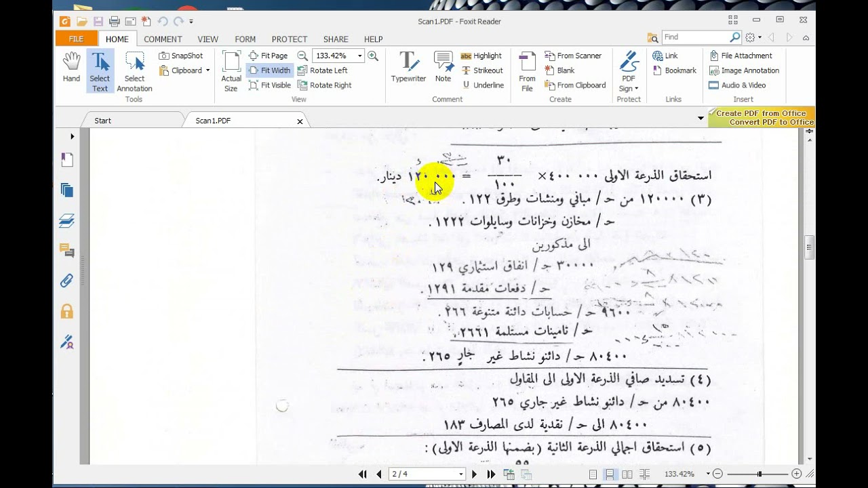Screen dimensions: 868x488
Task: Open the Layers panel in sidebar
Action: (66, 220)
